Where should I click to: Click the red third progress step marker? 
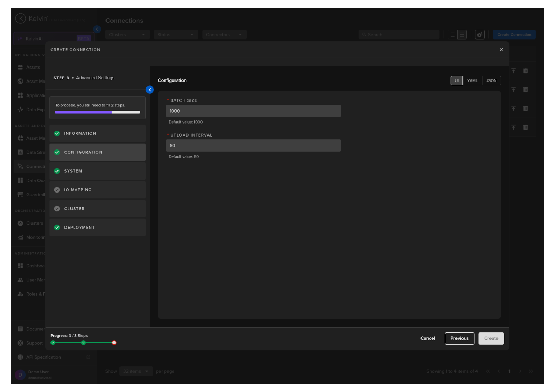click(114, 343)
